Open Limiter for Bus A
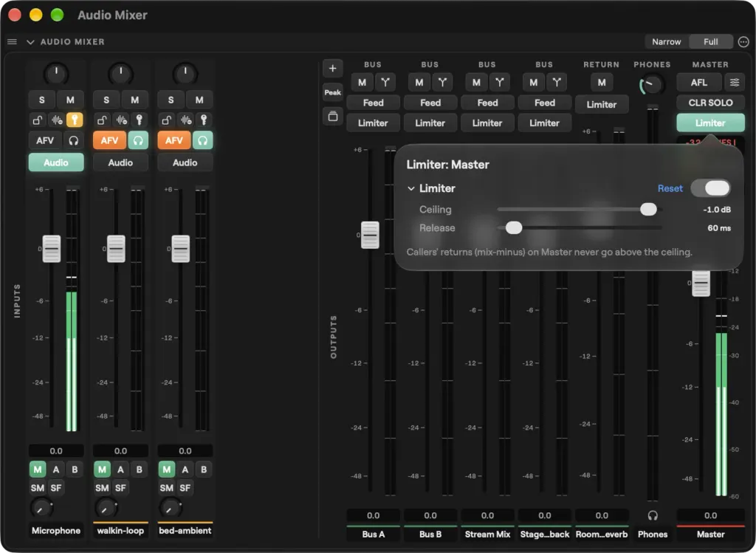 373,123
